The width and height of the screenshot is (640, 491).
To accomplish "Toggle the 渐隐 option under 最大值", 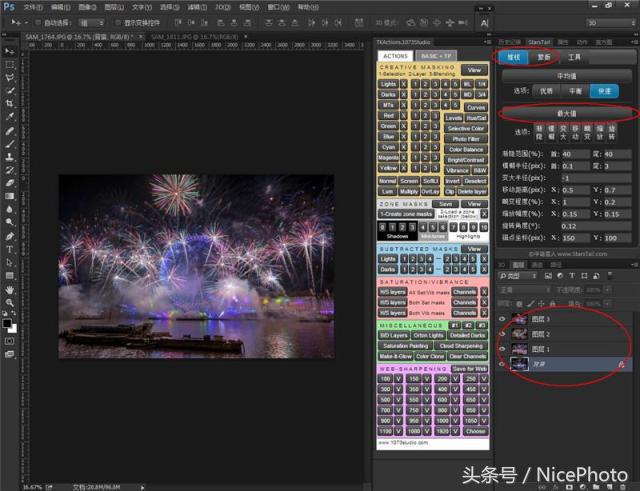I will 539,133.
